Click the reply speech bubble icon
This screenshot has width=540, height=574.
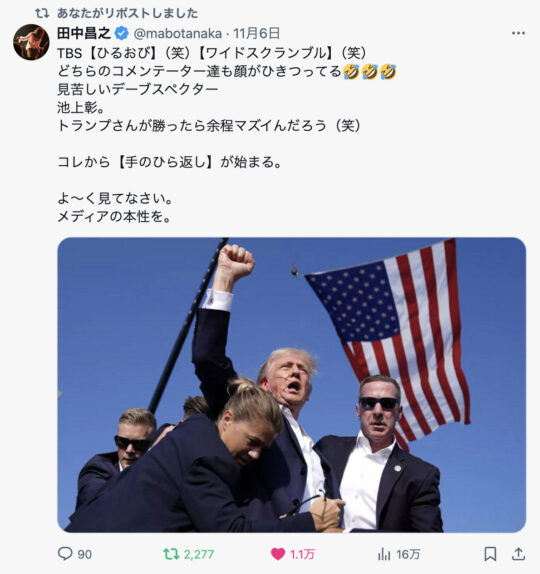(65, 554)
